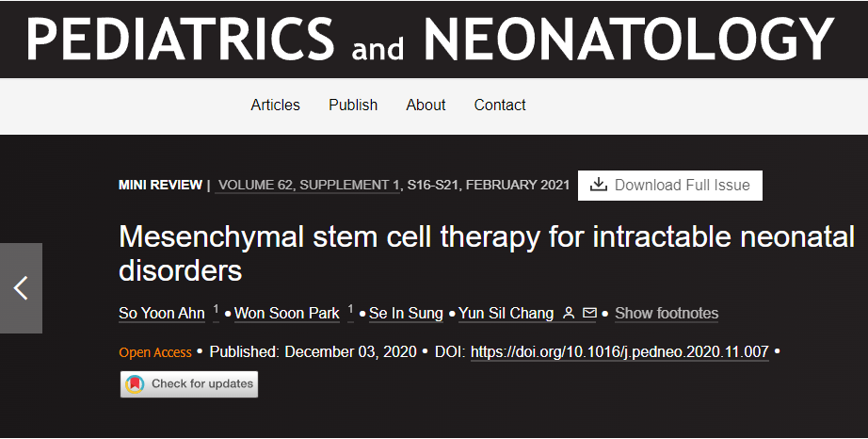Click the download arrow icon
The image size is (868, 439).
tap(599, 185)
